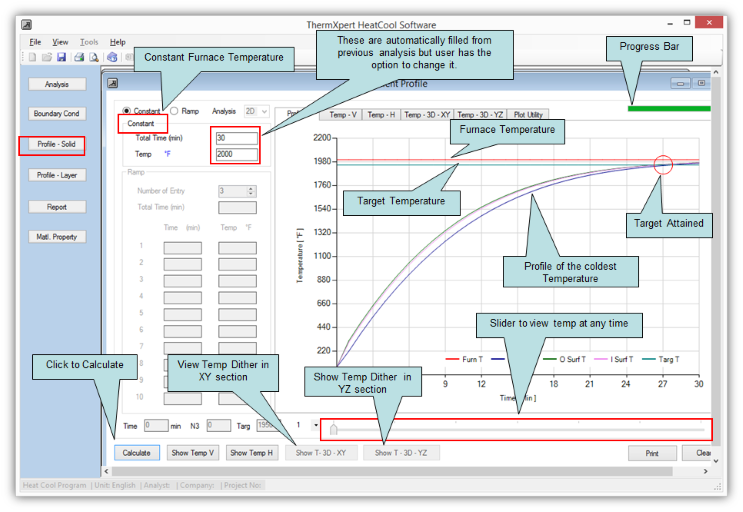Click the Show Temp H button
This screenshot has width=743, height=512.
(252, 453)
